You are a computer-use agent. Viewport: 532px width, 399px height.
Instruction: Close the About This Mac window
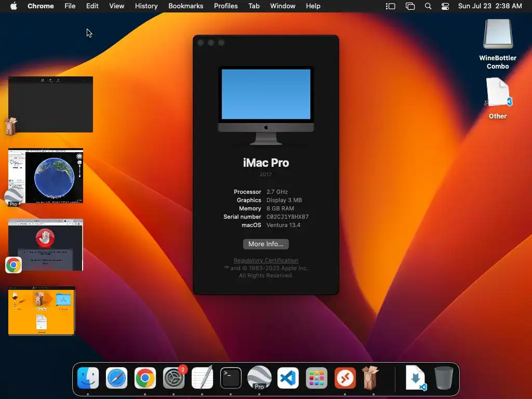(x=201, y=43)
